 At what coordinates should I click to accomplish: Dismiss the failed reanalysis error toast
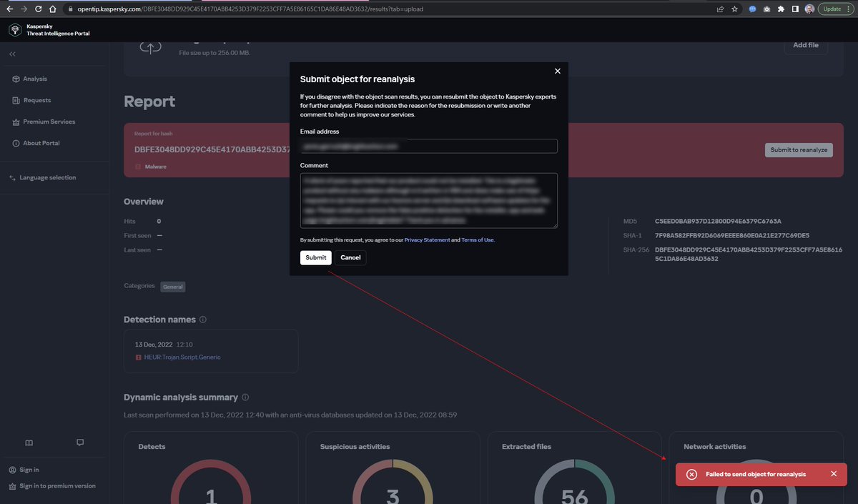[x=834, y=474]
